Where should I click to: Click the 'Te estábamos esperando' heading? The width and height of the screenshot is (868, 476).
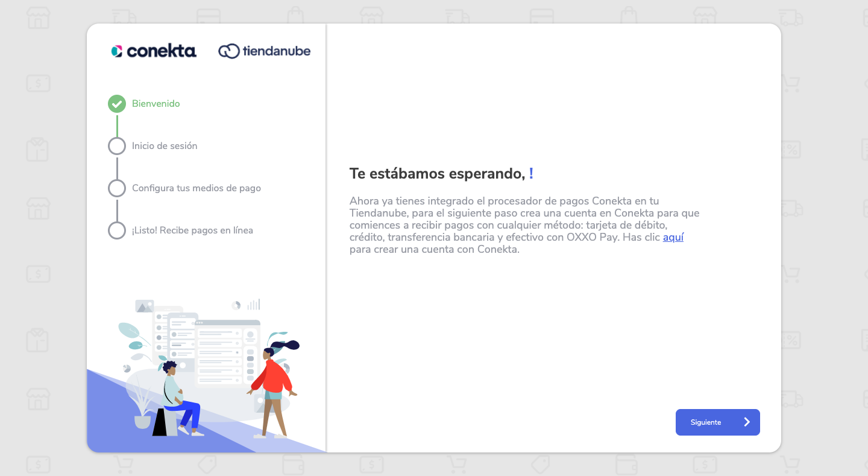pos(441,174)
